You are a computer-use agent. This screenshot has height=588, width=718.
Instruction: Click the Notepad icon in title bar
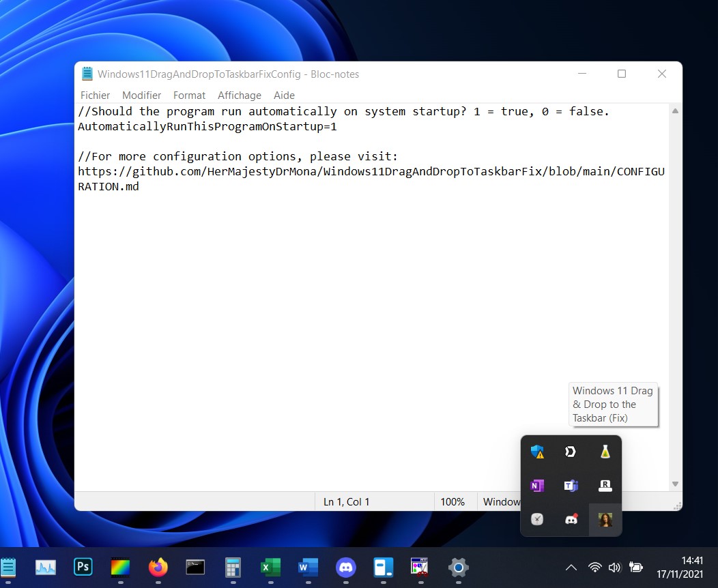tap(87, 74)
